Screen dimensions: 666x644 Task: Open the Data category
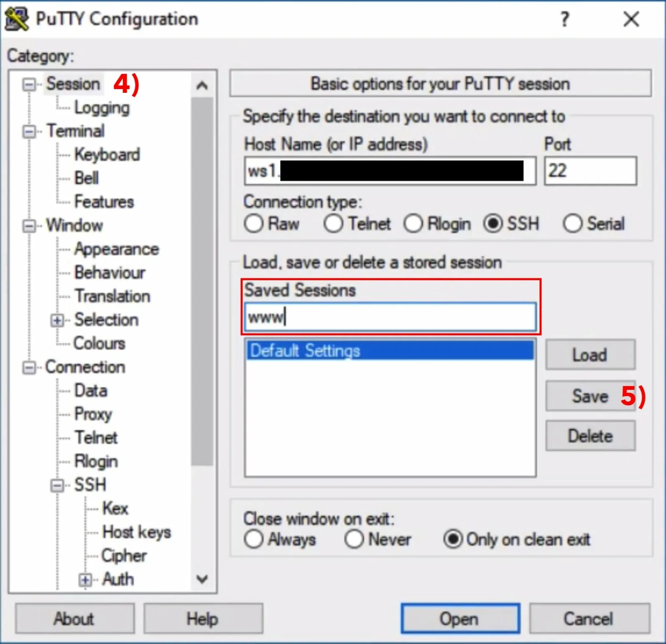coord(91,391)
